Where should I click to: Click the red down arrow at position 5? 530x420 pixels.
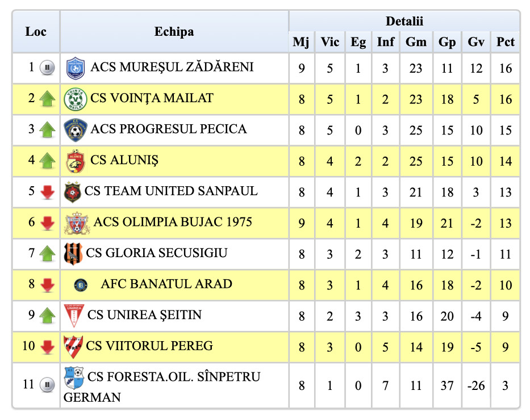48,192
